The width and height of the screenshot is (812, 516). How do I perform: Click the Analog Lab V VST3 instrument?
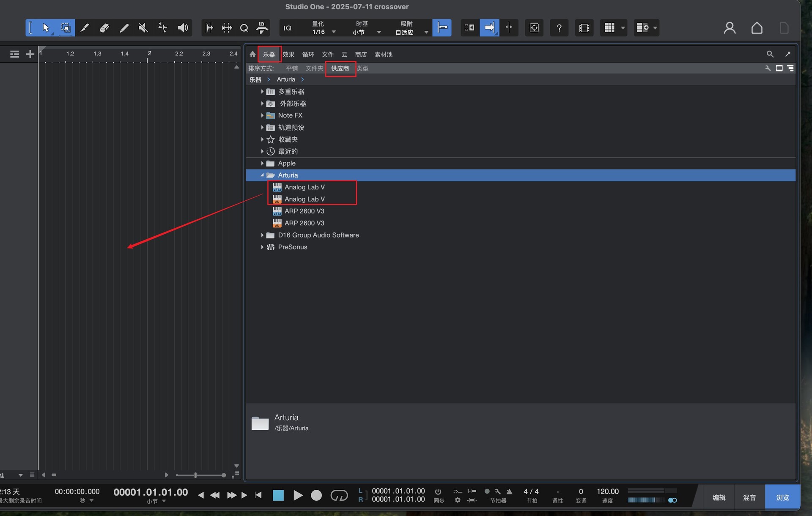tap(304, 187)
